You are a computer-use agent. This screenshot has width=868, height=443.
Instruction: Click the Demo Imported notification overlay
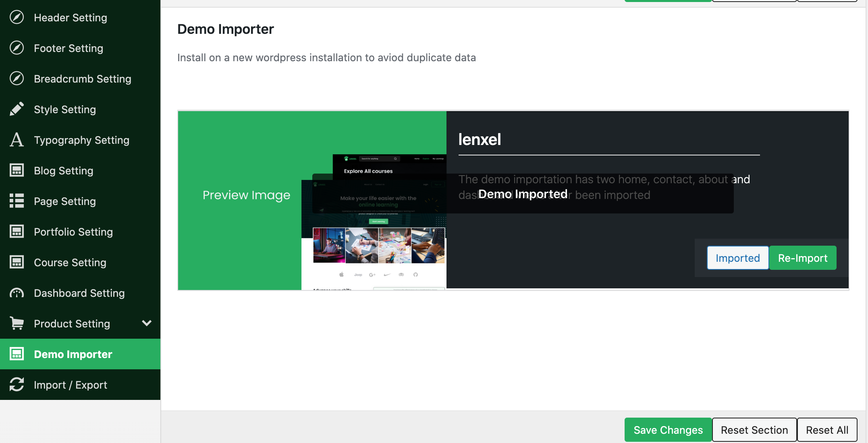(x=523, y=194)
